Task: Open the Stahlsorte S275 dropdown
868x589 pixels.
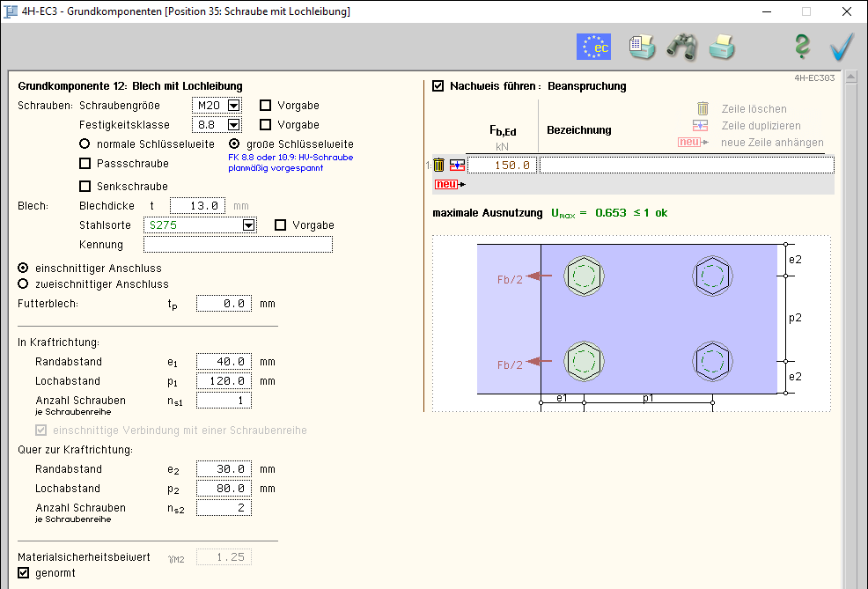Action: pos(249,225)
